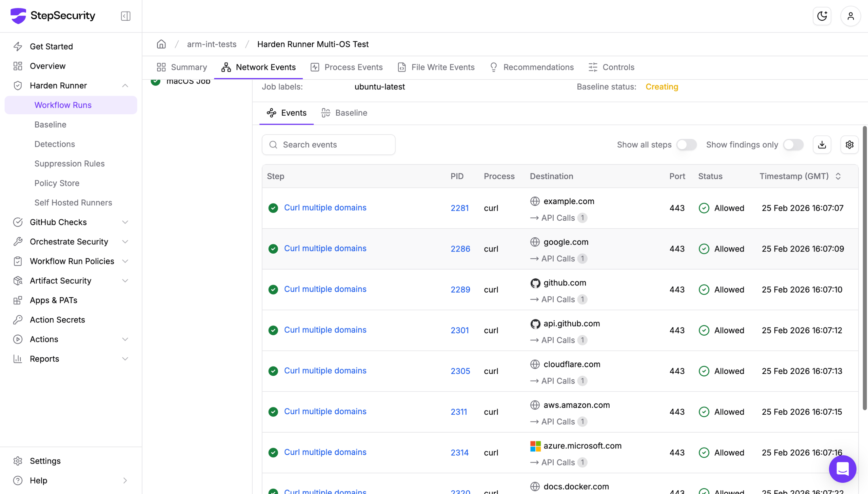
Task: Toggle dark mode moon icon
Action: (822, 16)
